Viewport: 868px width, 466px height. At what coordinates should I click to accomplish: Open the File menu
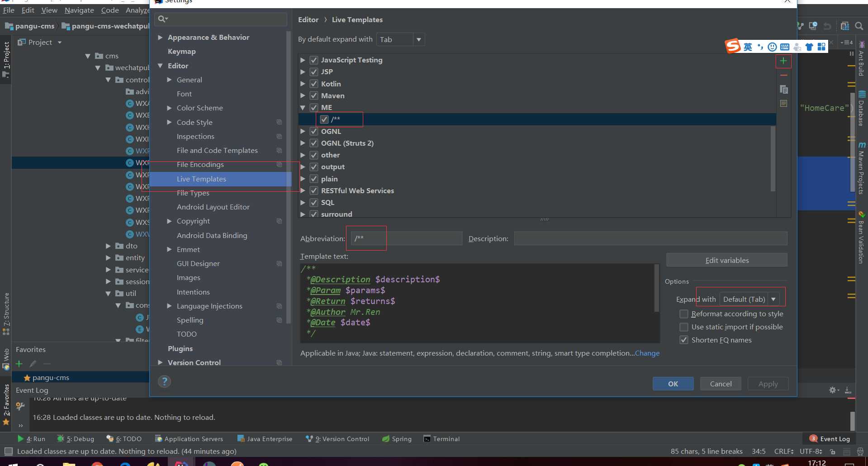point(9,10)
